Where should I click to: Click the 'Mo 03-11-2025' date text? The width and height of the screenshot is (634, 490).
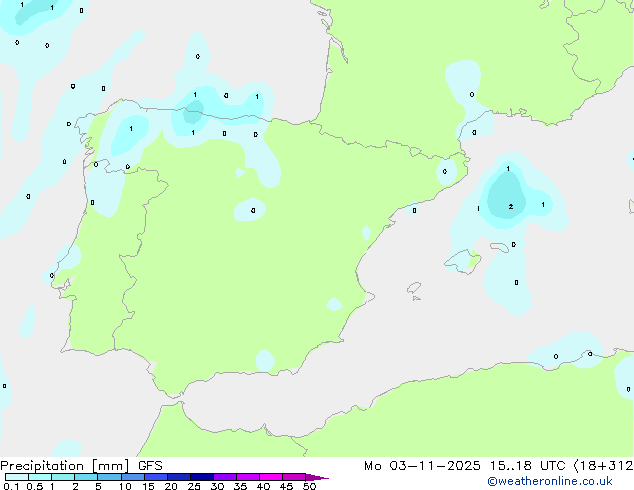click(422, 466)
